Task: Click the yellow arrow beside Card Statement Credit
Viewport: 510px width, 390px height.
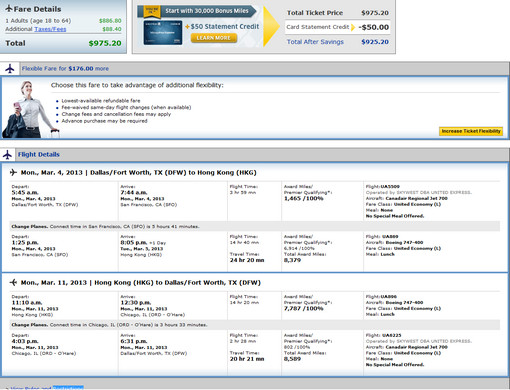Action: 353,27
